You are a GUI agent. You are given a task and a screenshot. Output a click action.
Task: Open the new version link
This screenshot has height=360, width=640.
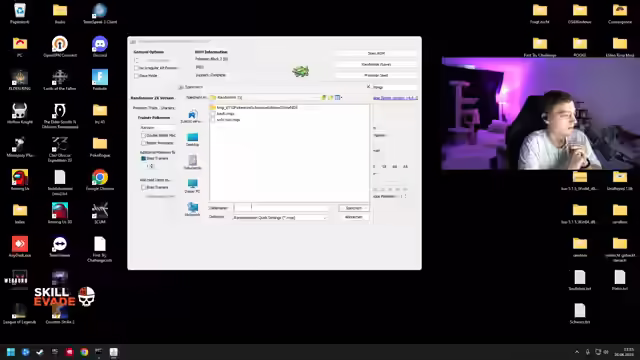[x=395, y=98]
